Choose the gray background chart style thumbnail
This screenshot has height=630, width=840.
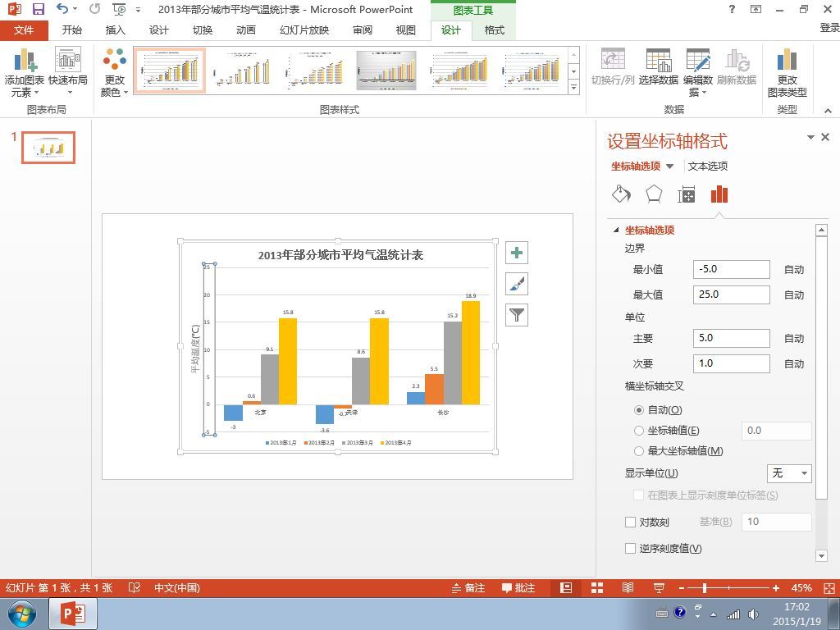(x=386, y=71)
